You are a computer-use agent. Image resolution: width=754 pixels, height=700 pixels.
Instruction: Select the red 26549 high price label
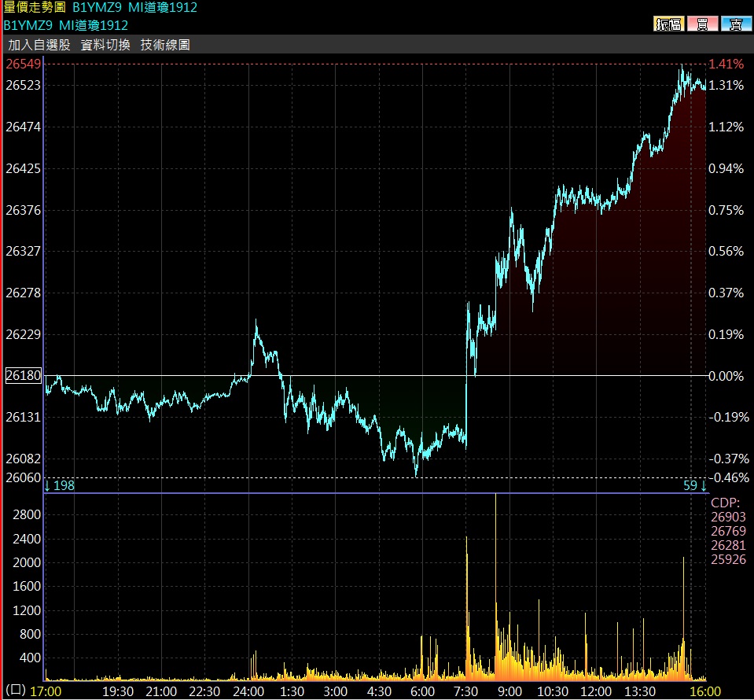point(23,64)
